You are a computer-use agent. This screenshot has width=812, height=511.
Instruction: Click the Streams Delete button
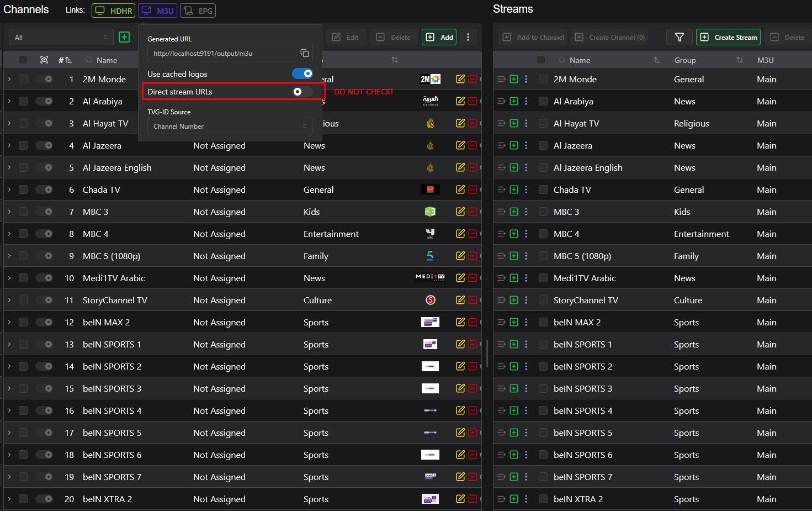pos(788,37)
